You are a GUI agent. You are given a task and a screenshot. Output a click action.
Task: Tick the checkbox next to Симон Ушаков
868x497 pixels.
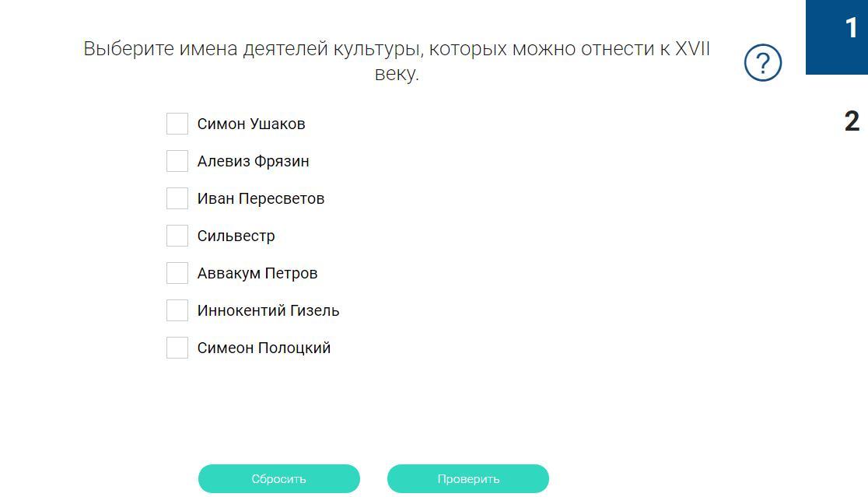(177, 124)
